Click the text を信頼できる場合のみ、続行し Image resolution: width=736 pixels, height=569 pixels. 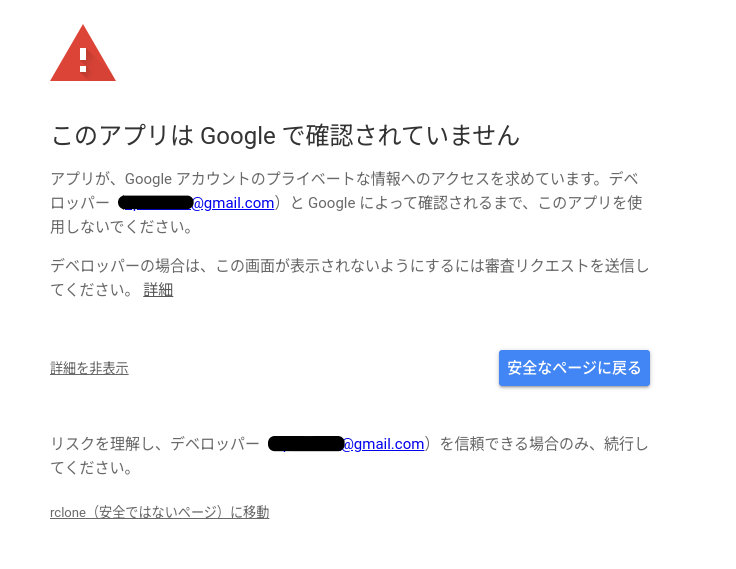[544, 444]
